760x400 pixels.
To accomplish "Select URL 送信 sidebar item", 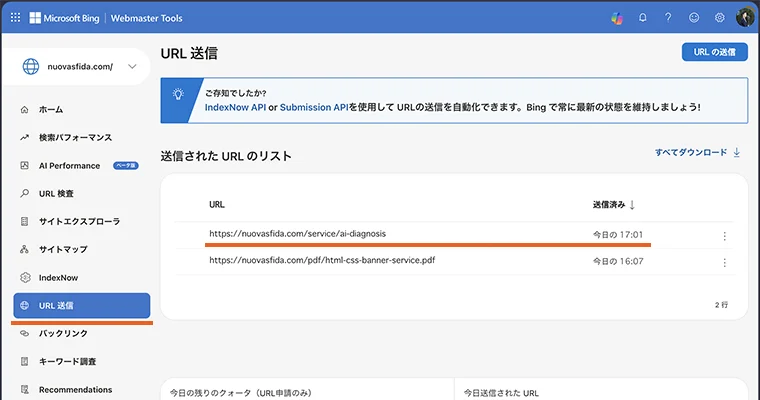I will 82,305.
